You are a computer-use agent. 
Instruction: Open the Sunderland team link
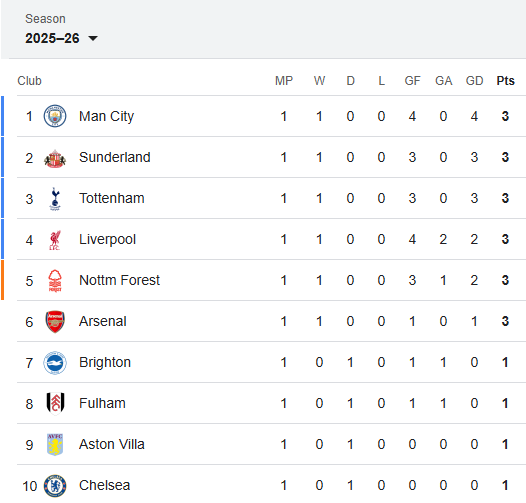(115, 157)
